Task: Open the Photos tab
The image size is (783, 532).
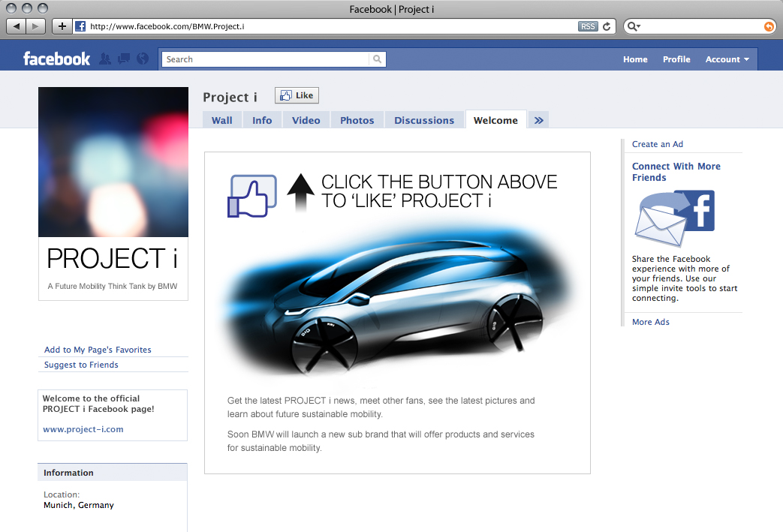Action: pyautogui.click(x=357, y=120)
